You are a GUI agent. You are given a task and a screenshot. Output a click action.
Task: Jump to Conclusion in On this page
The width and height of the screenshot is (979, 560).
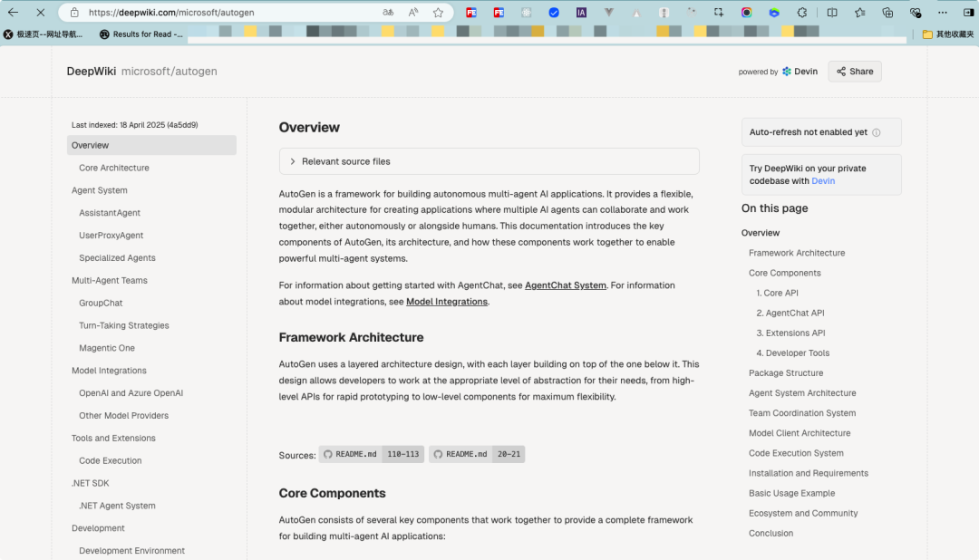[771, 533]
